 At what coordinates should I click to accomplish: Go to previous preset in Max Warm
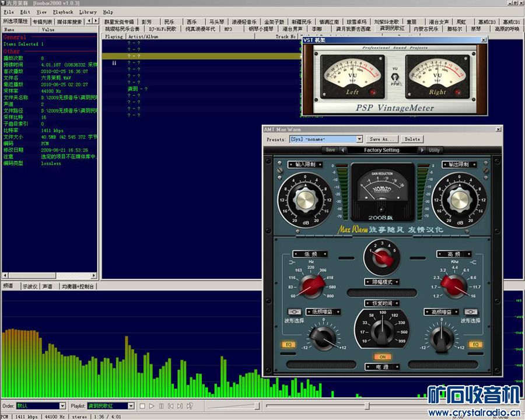344,150
